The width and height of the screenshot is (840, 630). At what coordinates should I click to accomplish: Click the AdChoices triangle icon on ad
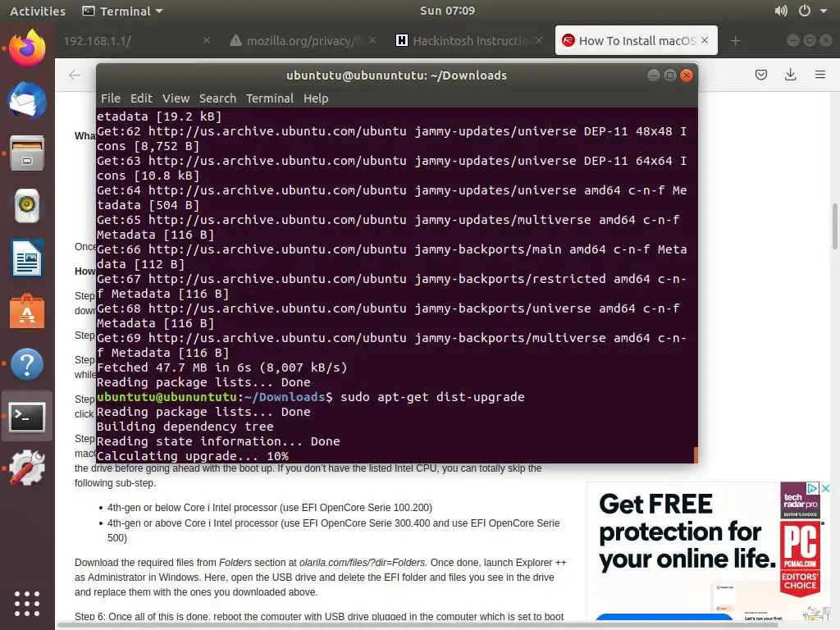[x=813, y=488]
